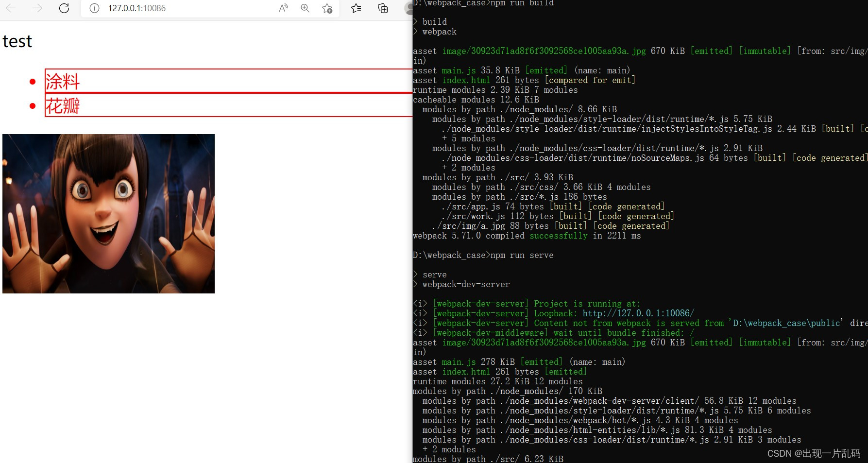Viewport: 868px width, 463px height.
Task: Click the "modules by path ./node_modules/ 170 KiB" line
Action: coord(508,391)
